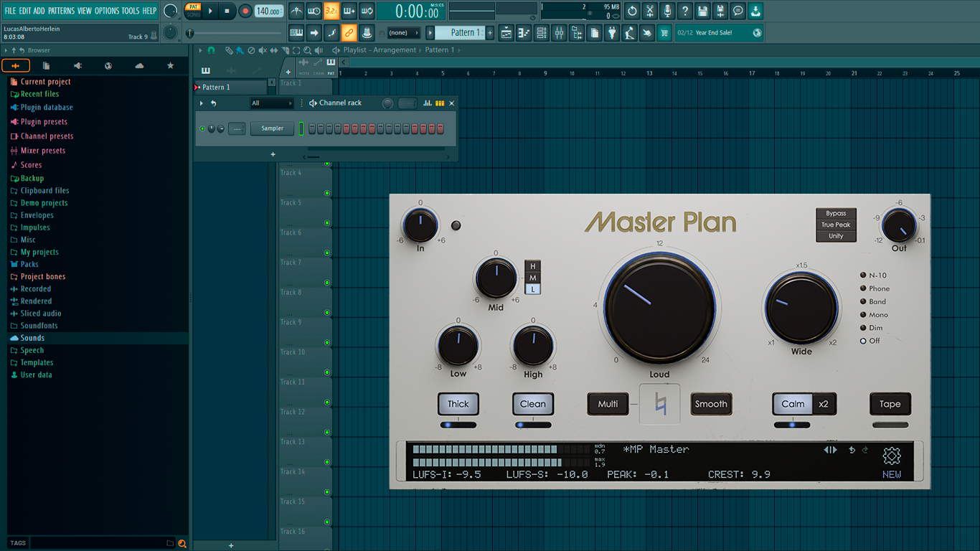Open audio editor scissors icon
The width and height of the screenshot is (980, 551).
coord(650,11)
